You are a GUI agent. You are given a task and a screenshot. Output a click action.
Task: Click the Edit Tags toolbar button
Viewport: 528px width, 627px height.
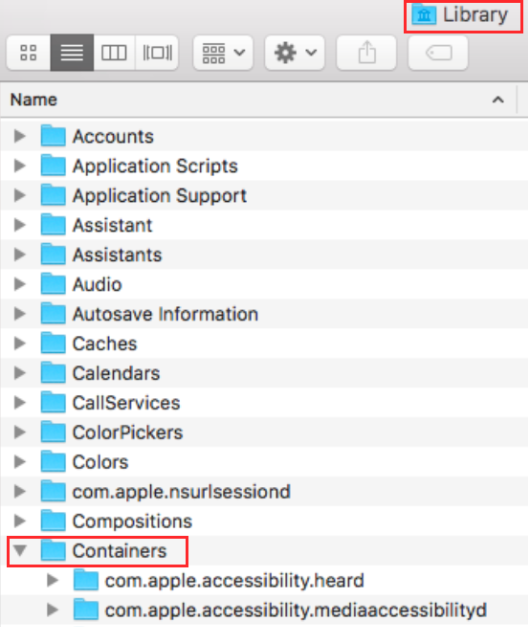[x=438, y=52]
